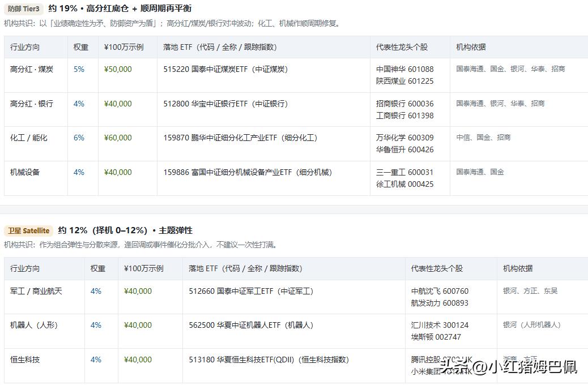Select the 高分红·银行 row label
This screenshot has width=588, height=385.
(x=32, y=104)
